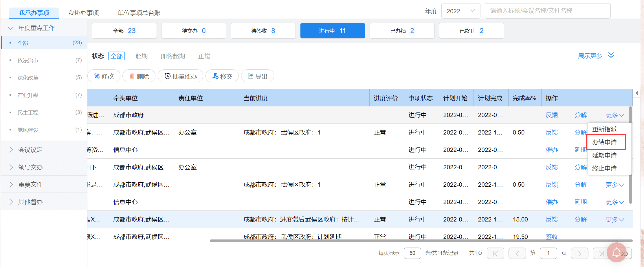Click 分解 in the first table row
The width and height of the screenshot is (644, 267).
581,115
